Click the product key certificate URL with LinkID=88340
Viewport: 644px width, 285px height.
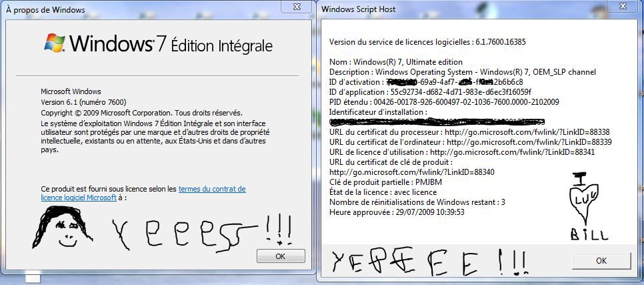412,172
